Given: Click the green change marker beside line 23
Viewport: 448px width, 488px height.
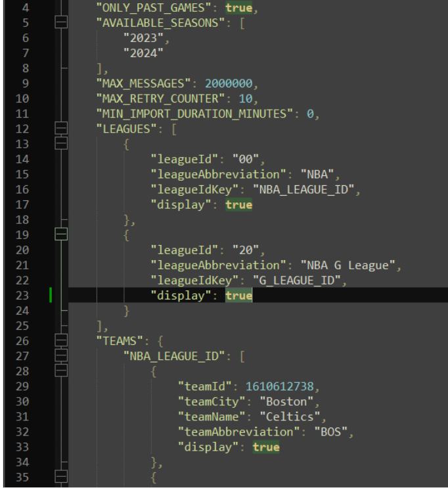Looking at the screenshot, I should tap(51, 295).
